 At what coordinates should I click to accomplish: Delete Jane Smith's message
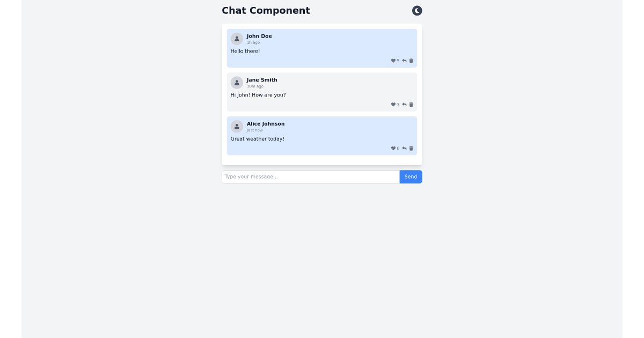pos(411,105)
